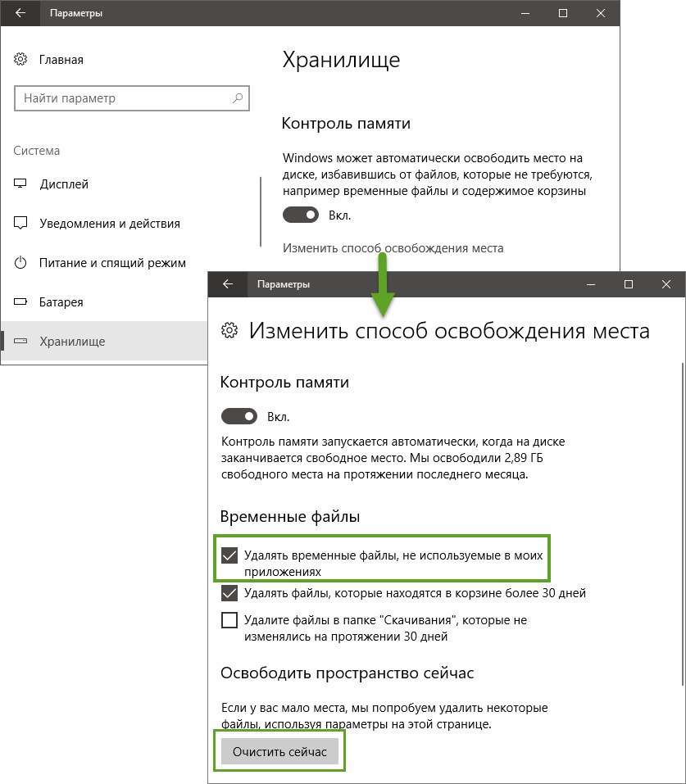The width and height of the screenshot is (686, 784).
Task: Click the Батарея battery icon
Action: coord(20,301)
